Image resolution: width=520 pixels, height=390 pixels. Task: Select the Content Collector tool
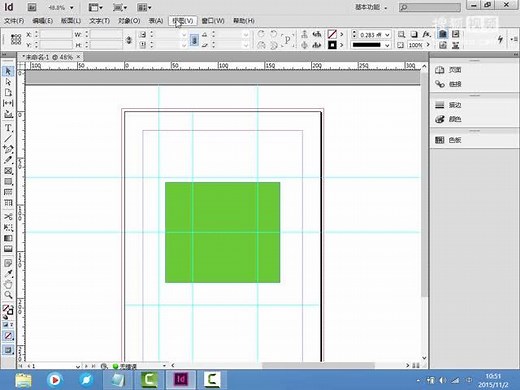pos(8,114)
